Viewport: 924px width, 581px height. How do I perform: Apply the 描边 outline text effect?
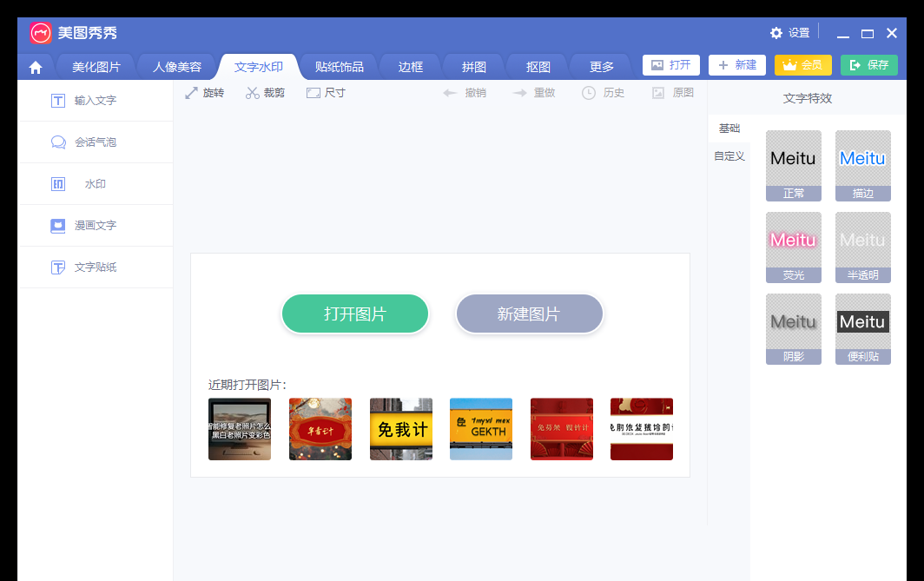(x=862, y=166)
